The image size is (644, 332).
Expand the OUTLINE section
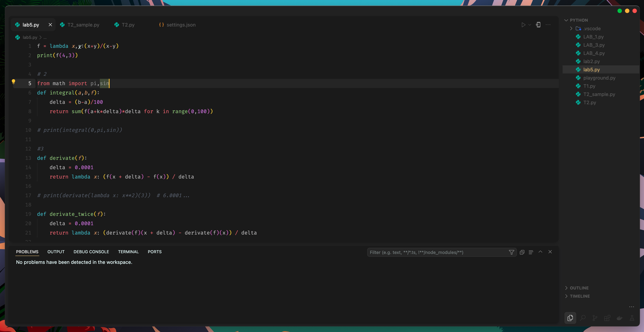point(579,288)
